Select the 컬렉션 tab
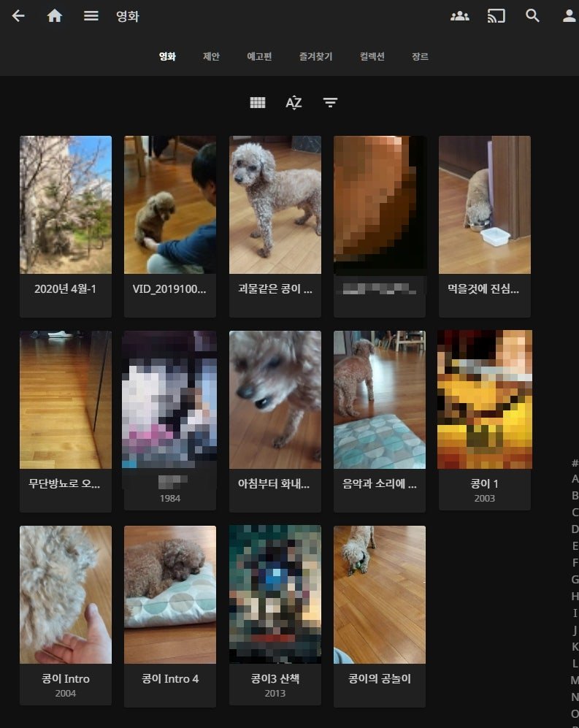The width and height of the screenshot is (579, 728). coord(372,56)
